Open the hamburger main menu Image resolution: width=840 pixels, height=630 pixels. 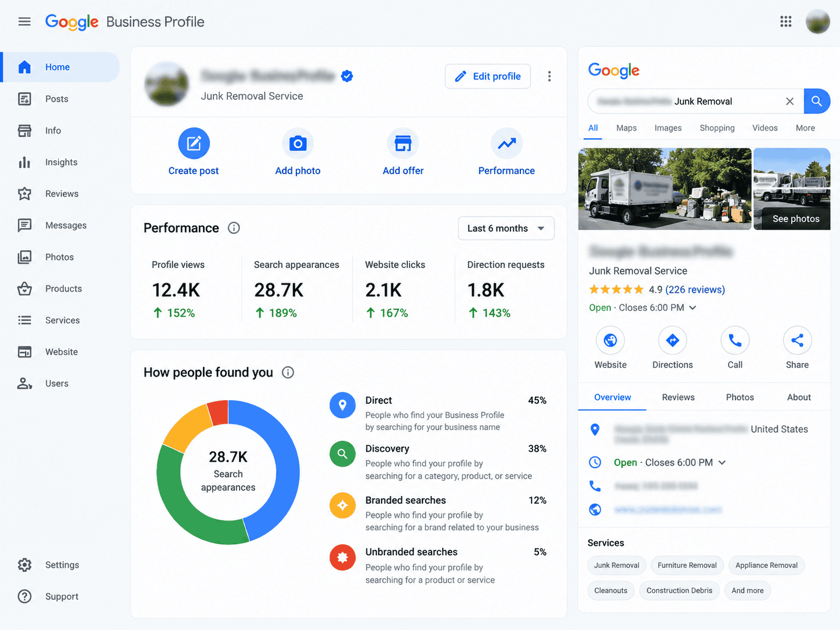pyautogui.click(x=24, y=21)
